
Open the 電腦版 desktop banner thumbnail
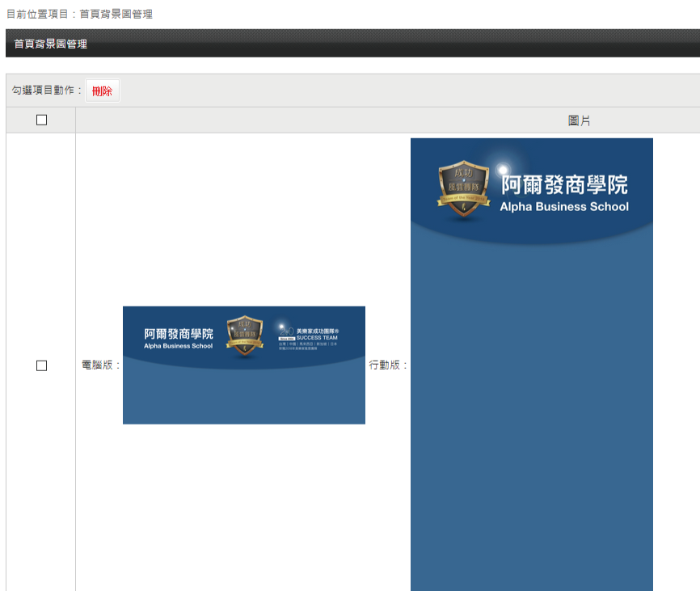[244, 365]
